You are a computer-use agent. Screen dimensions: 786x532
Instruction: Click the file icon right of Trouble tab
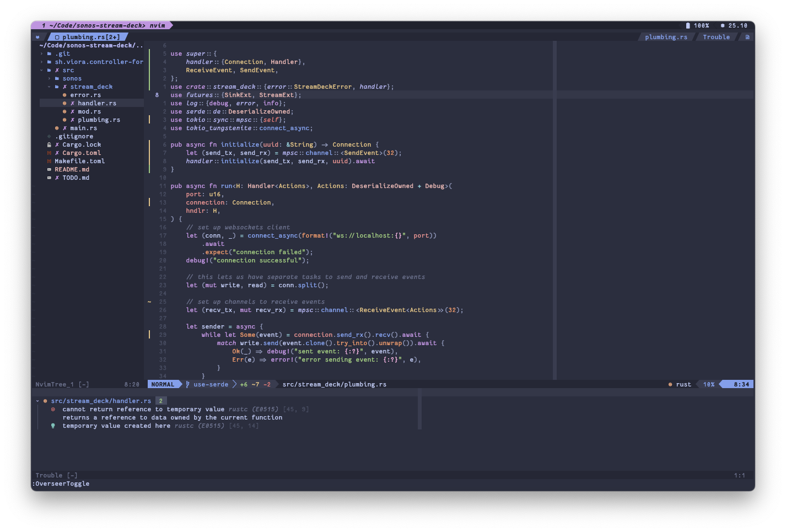(747, 37)
